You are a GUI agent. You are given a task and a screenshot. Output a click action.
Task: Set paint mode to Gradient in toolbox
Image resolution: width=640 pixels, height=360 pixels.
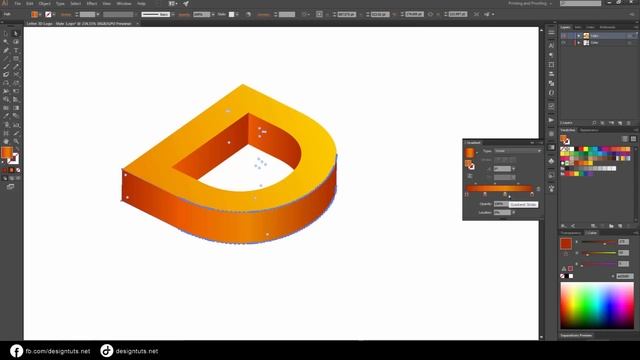pos(11,170)
